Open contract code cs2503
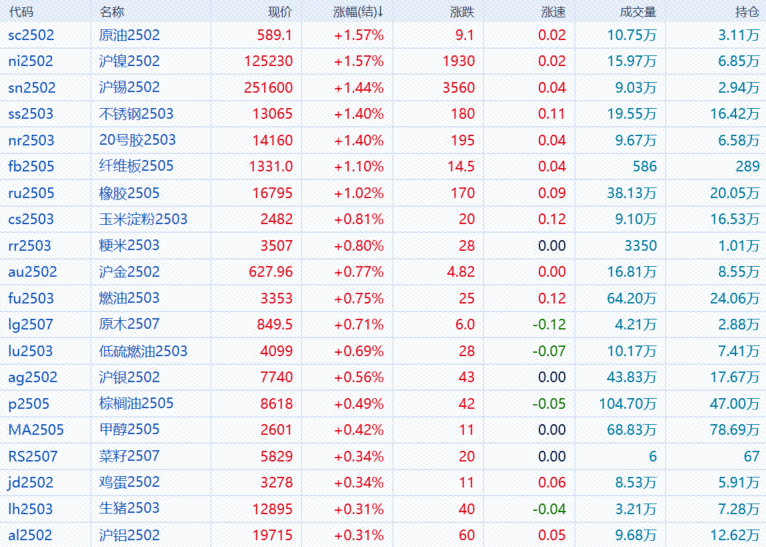This screenshot has width=766, height=547. [x=31, y=219]
